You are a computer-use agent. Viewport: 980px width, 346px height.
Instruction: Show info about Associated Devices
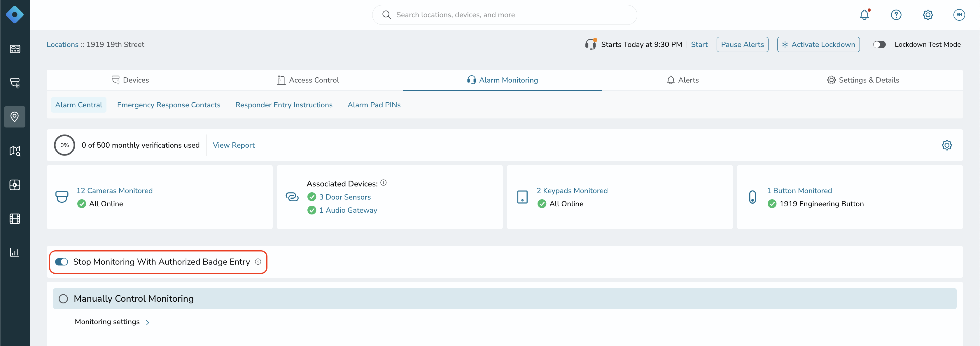(384, 183)
